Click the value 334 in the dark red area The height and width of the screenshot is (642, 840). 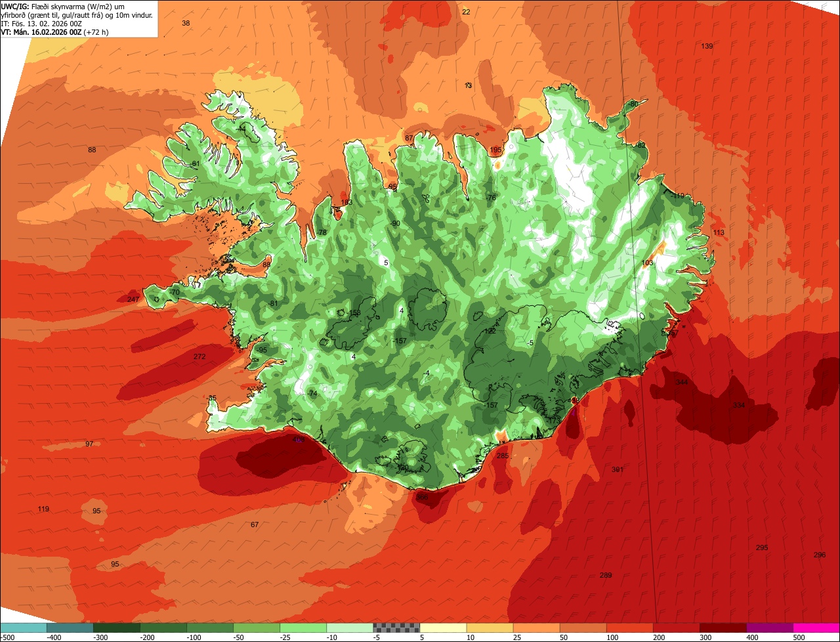pos(739,405)
